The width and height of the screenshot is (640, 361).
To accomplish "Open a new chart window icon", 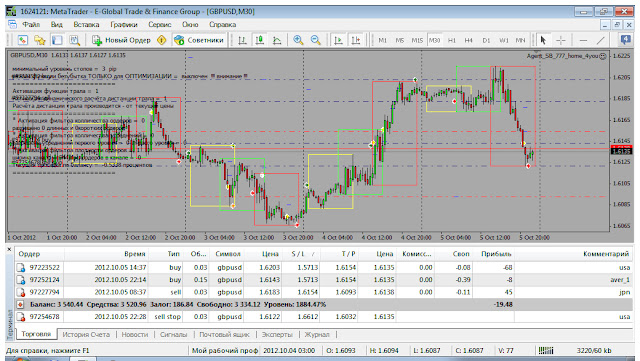I will pos(22,40).
